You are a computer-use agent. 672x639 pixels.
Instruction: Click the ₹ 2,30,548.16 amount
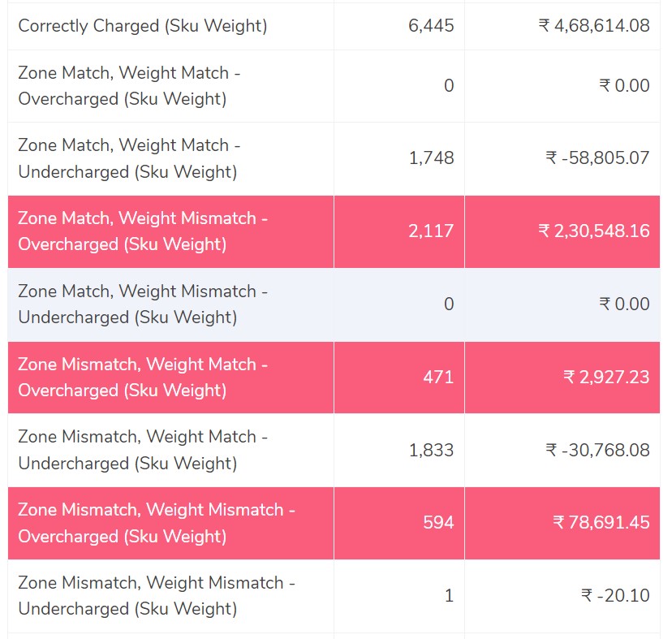click(x=594, y=231)
